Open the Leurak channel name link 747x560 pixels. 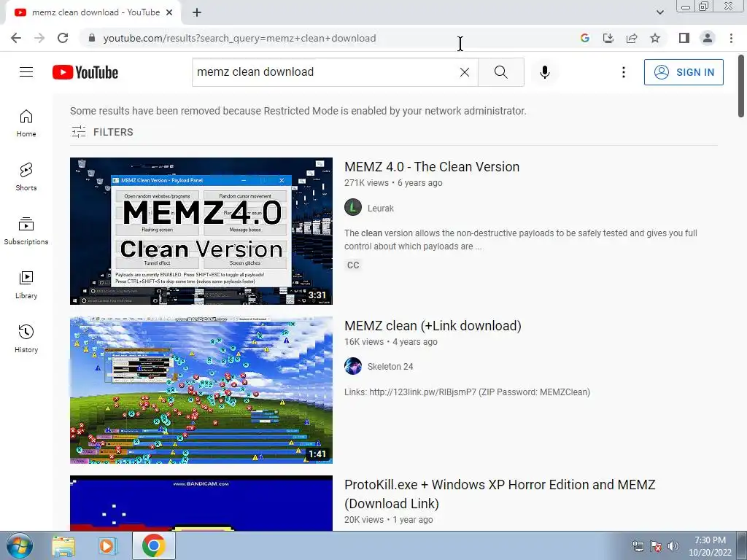tap(380, 208)
